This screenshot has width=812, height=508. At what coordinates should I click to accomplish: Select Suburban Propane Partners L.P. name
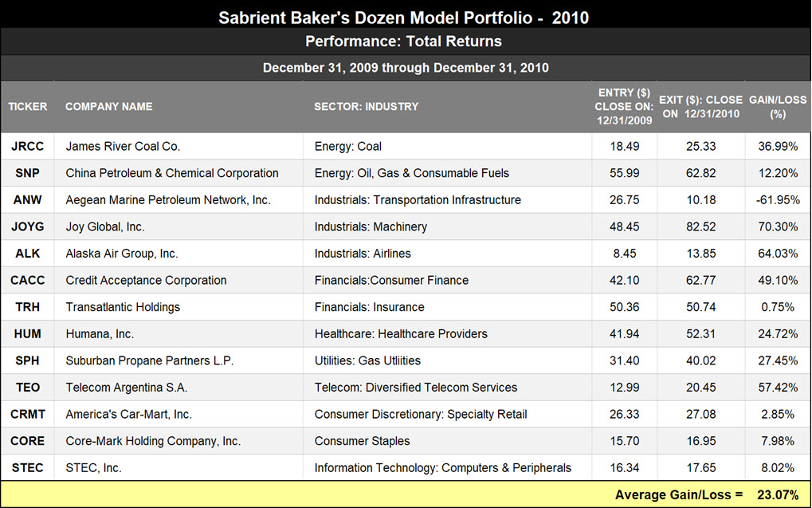(x=150, y=360)
